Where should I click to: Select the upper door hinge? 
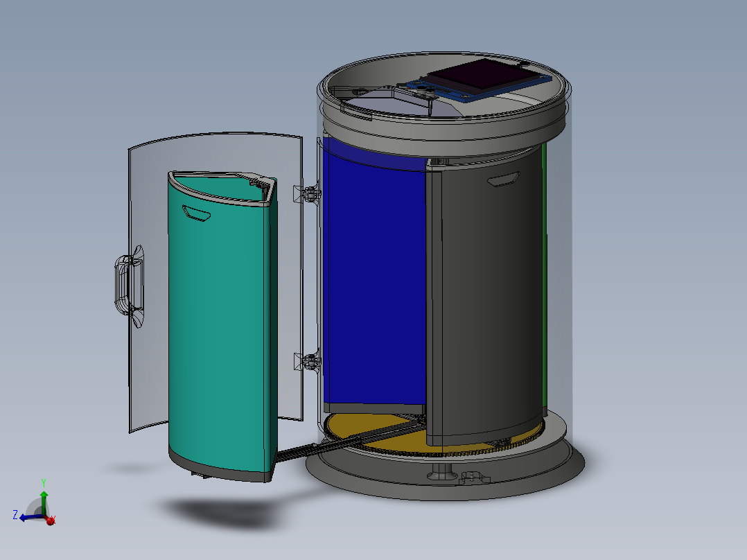click(308, 194)
